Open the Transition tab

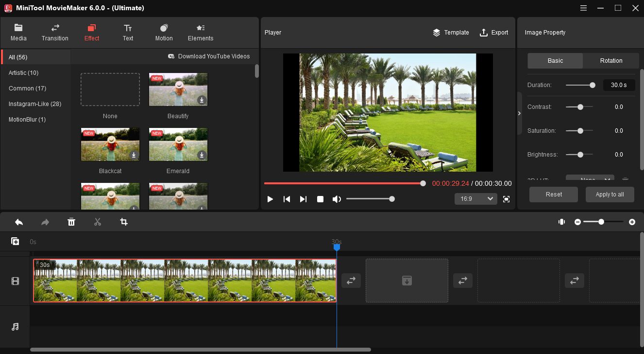(x=55, y=33)
